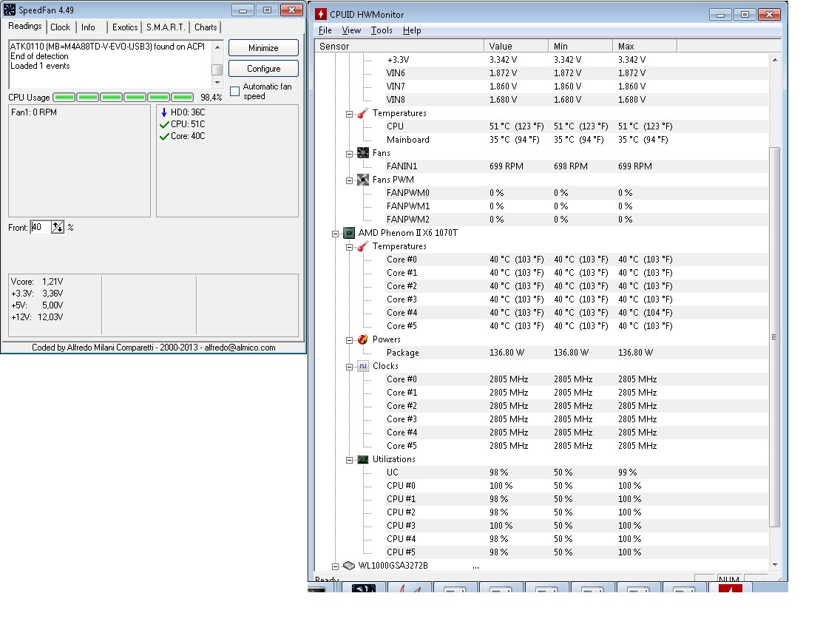The width and height of the screenshot is (840, 630).
Task: Click the waveform icon beside Clocks
Action: 362,366
